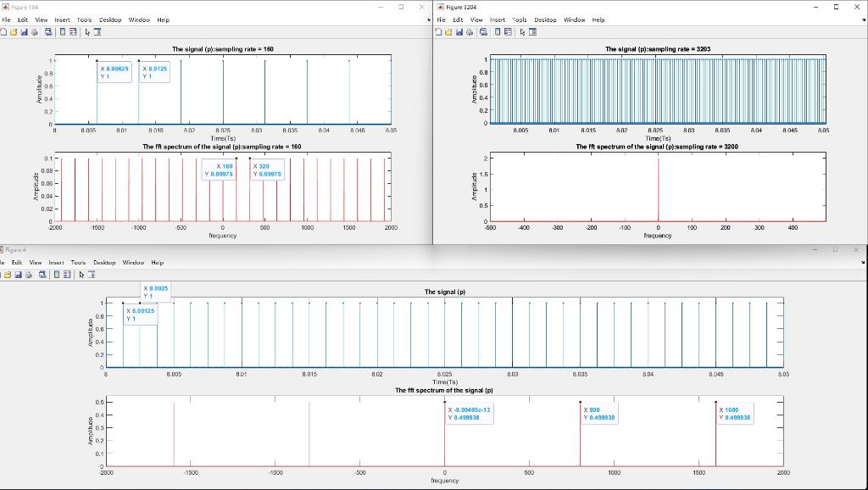The height and width of the screenshot is (490, 868).
Task: Open View menu in Figure 3204
Action: (476, 20)
